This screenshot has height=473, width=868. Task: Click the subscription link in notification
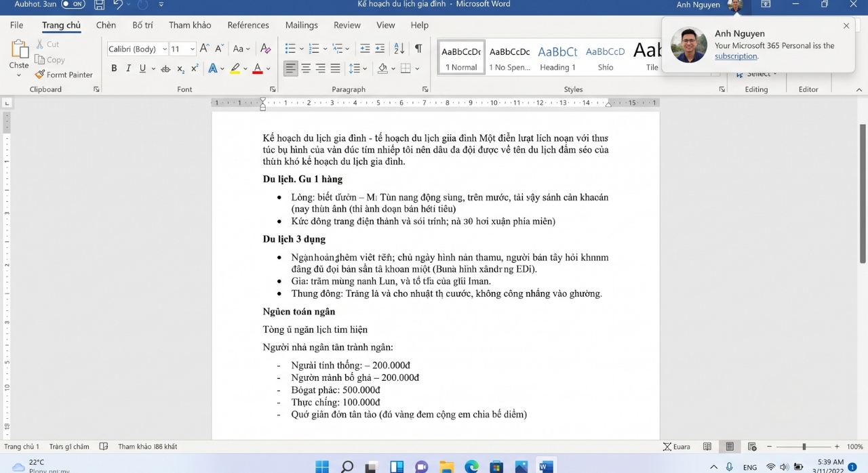736,56
